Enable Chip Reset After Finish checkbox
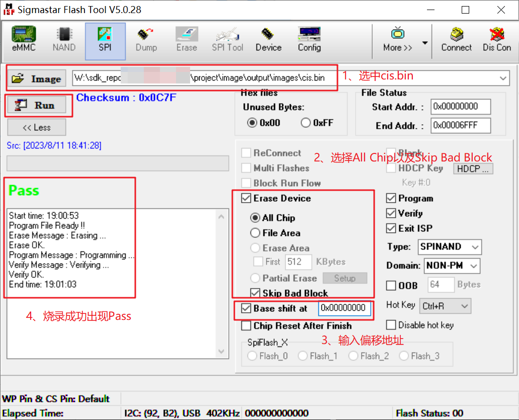519x420 pixels. (246, 325)
